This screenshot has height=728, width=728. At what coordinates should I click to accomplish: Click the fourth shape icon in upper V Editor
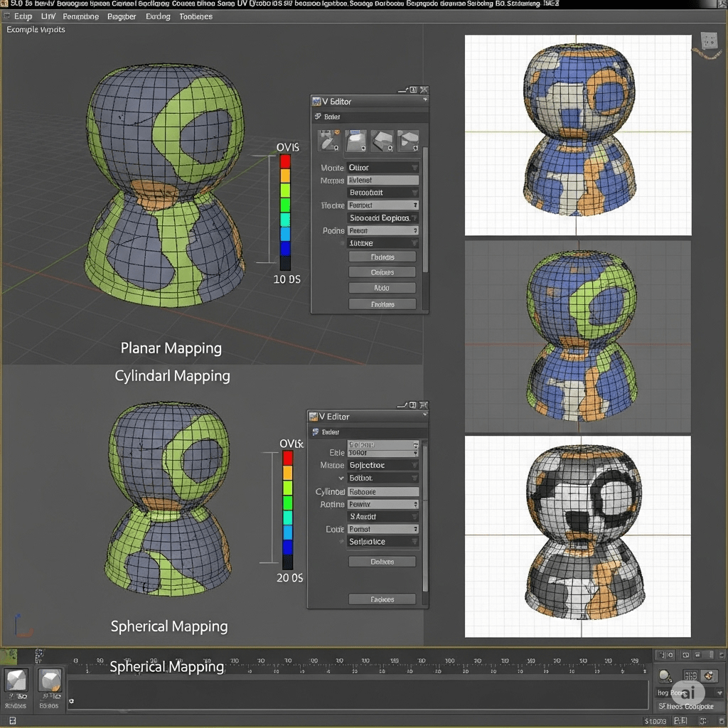407,141
